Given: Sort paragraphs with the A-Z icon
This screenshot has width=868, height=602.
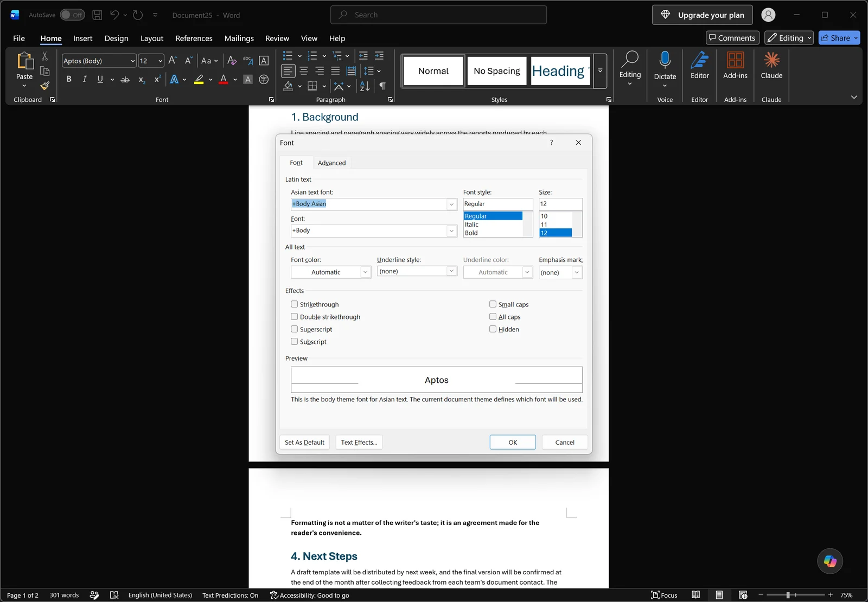Looking at the screenshot, I should pyautogui.click(x=365, y=86).
